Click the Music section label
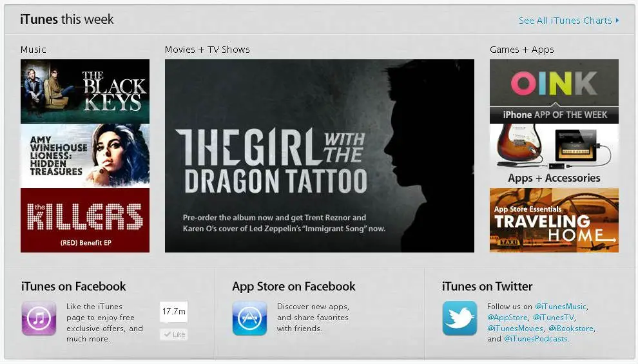 coord(34,50)
